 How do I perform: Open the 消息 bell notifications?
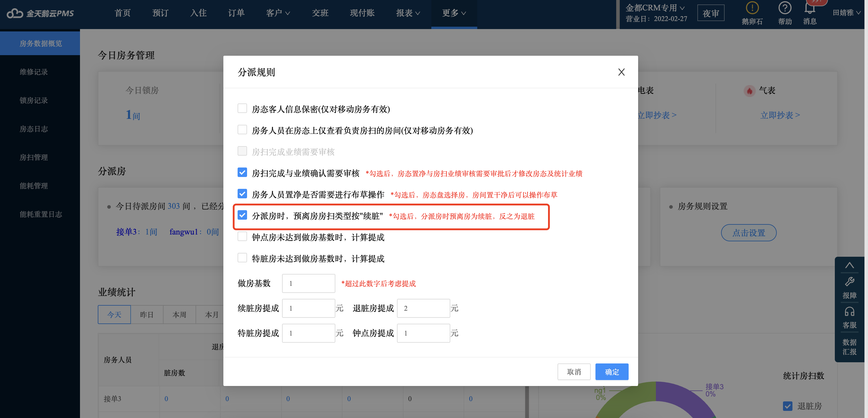coord(810,8)
